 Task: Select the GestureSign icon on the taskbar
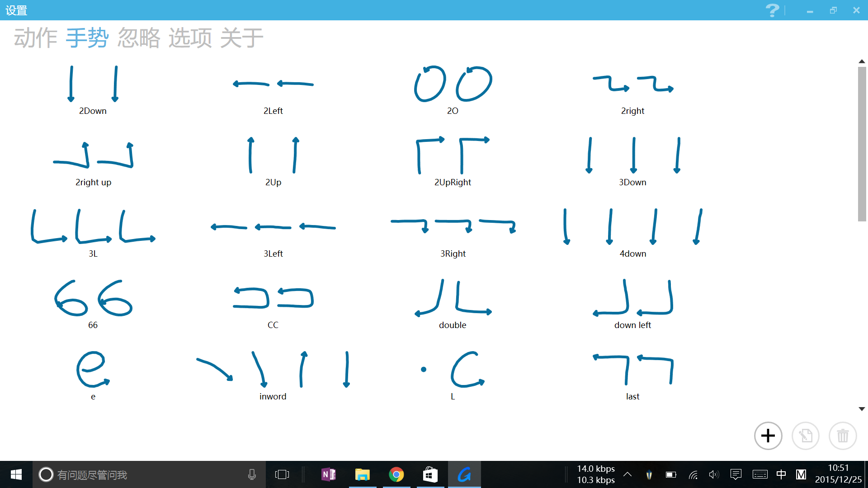click(x=464, y=474)
